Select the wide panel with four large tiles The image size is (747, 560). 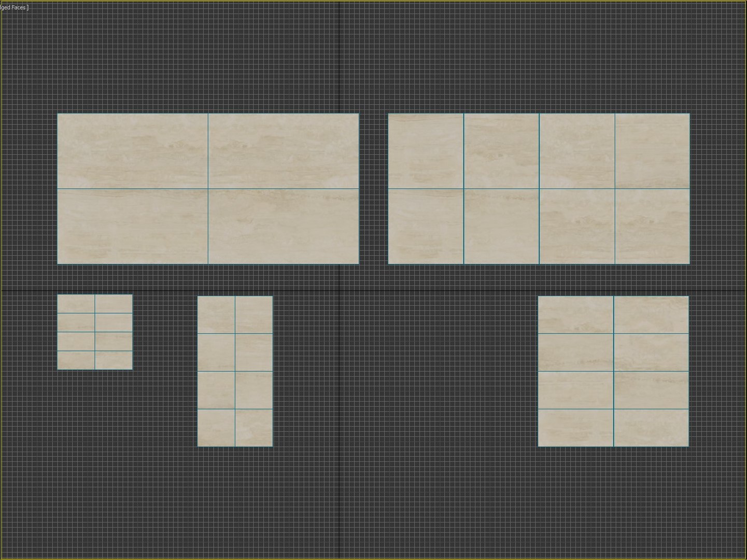(208, 189)
